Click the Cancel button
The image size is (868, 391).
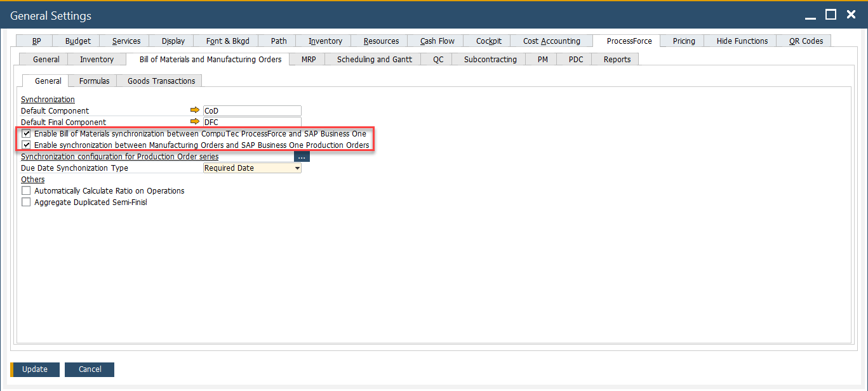[x=90, y=369]
